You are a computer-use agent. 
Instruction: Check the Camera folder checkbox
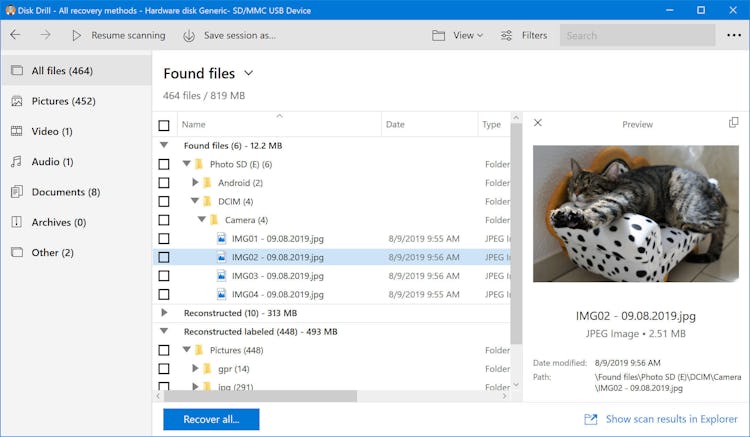coord(164,220)
